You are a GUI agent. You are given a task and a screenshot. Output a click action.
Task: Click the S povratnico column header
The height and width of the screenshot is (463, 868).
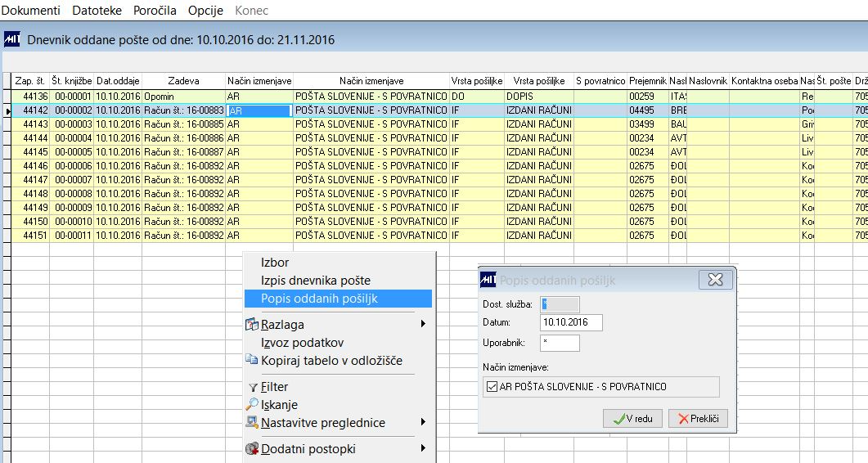coord(600,81)
